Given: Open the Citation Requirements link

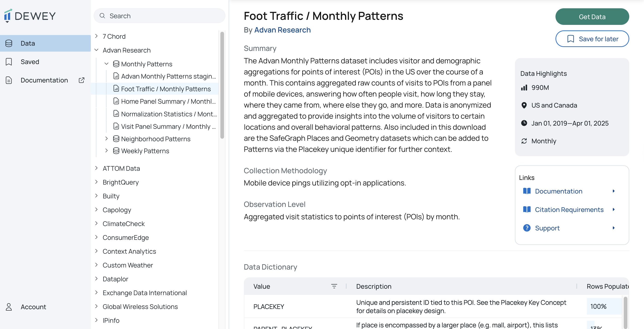Looking at the screenshot, I should coord(569,209).
